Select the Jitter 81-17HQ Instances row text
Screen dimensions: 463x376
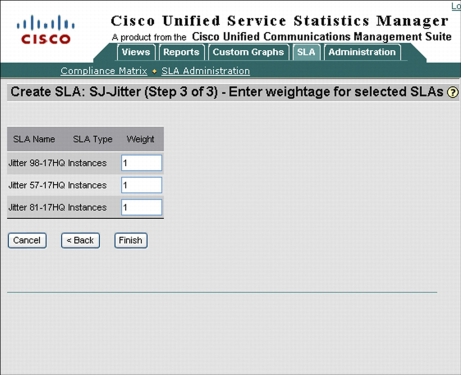click(x=57, y=207)
